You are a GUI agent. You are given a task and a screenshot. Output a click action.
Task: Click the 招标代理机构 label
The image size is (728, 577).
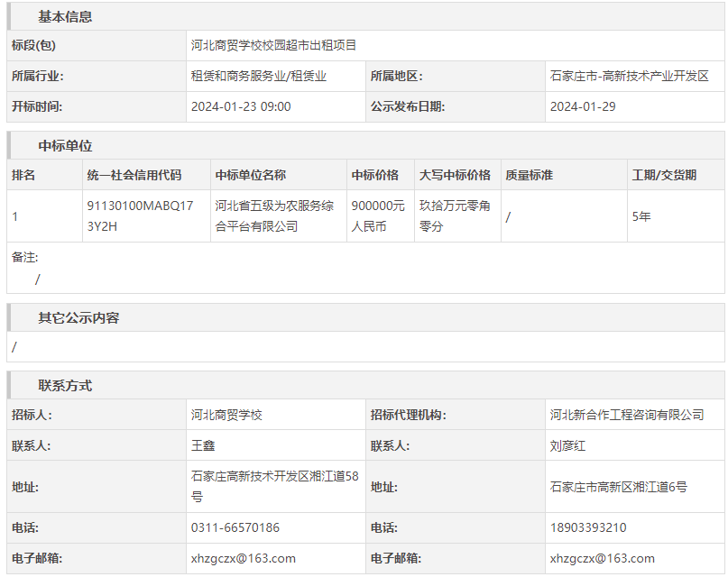tap(408, 415)
